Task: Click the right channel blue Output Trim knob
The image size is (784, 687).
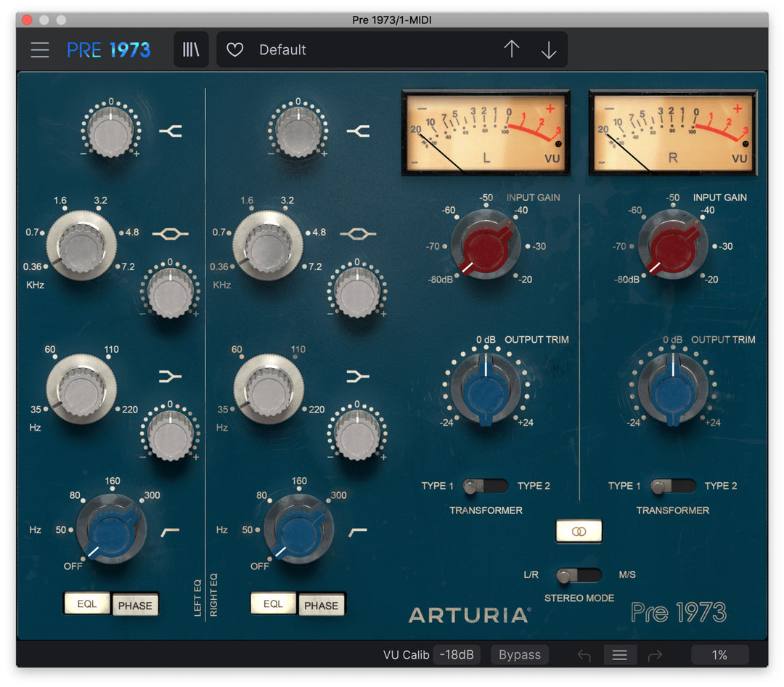Action: coord(673,390)
